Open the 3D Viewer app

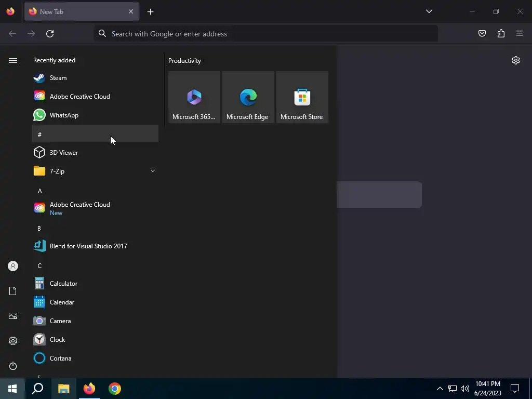[x=95, y=152]
